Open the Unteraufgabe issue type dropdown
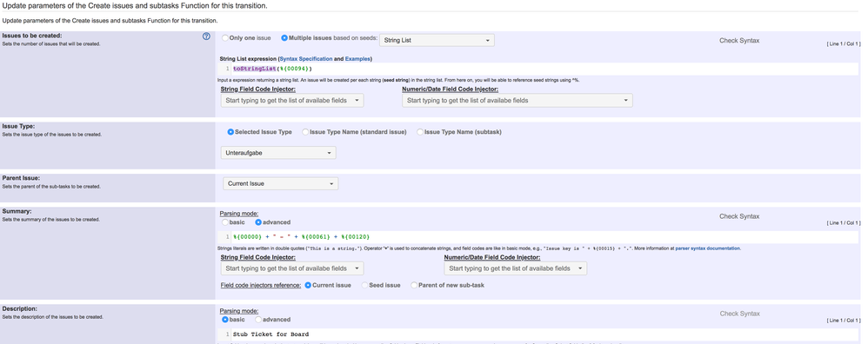 (278, 153)
